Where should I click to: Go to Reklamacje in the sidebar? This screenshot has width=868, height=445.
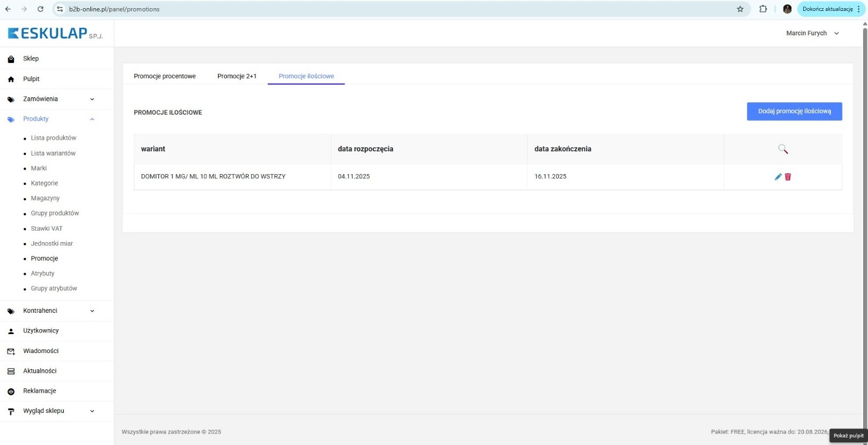pos(40,391)
